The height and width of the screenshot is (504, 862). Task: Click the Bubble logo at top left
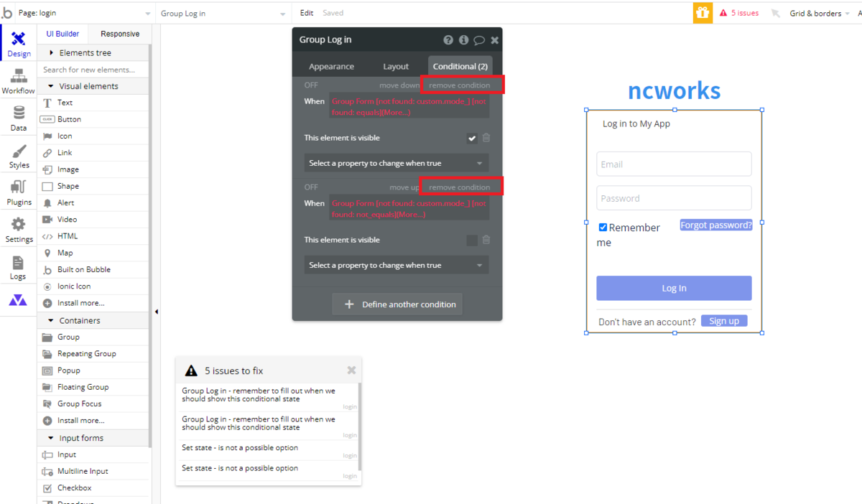(7, 13)
